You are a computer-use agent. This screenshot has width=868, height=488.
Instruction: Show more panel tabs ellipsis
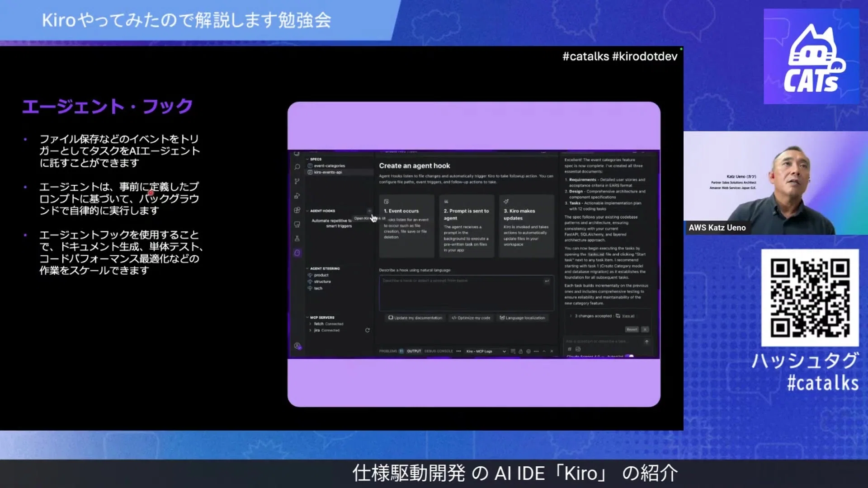(458, 351)
